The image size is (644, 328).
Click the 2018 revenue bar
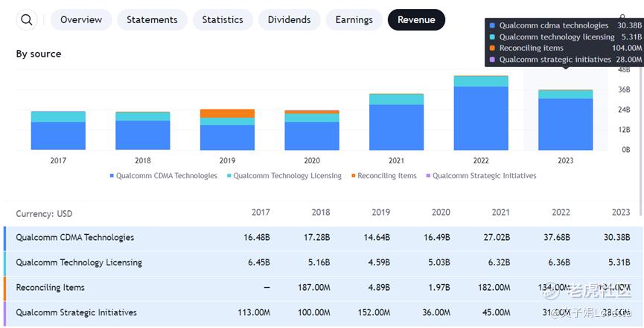pos(143,130)
